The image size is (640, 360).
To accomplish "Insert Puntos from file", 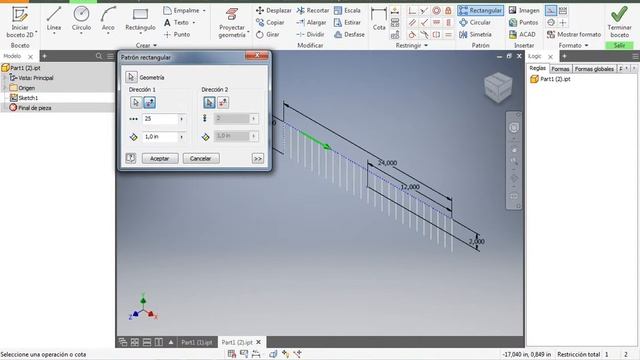I will pos(523,22).
